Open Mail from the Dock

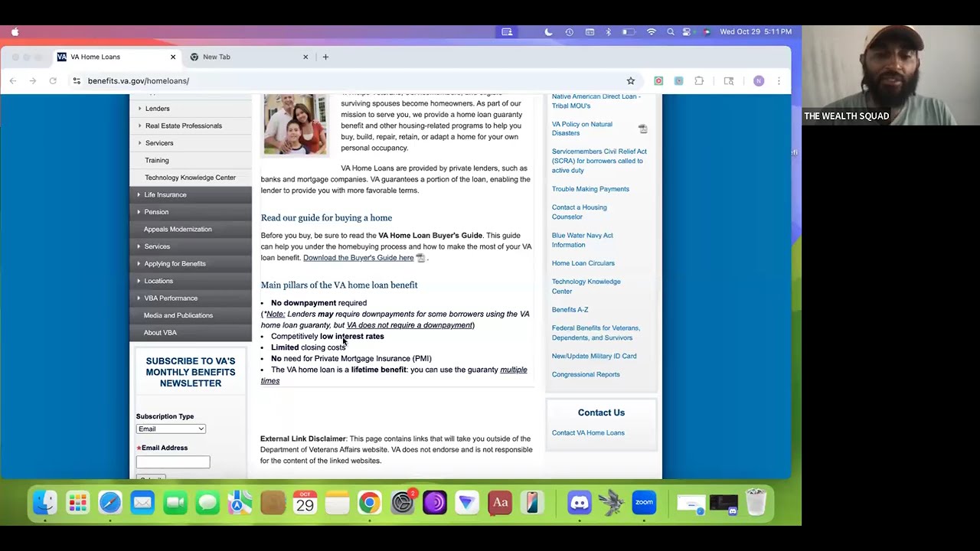142,503
